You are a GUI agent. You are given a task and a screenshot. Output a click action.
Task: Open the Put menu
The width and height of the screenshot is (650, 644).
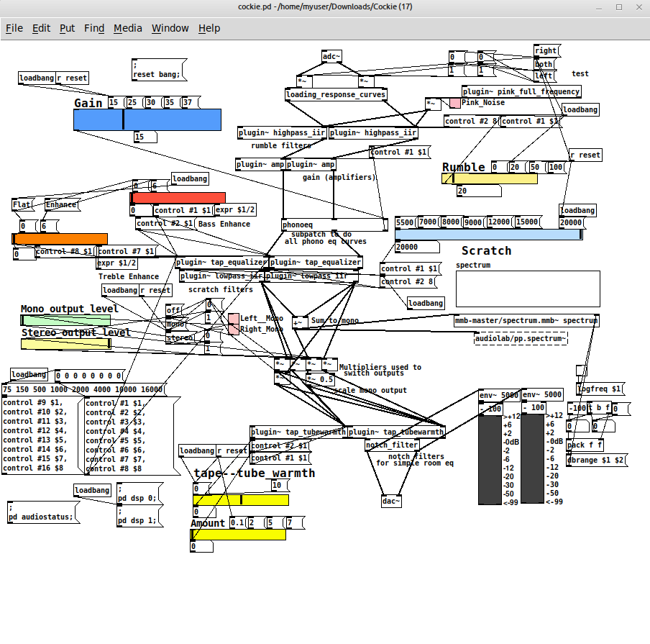click(67, 28)
